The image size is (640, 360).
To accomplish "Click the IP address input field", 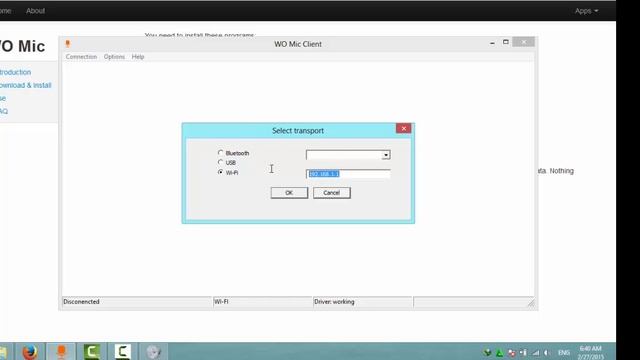I will tap(348, 174).
